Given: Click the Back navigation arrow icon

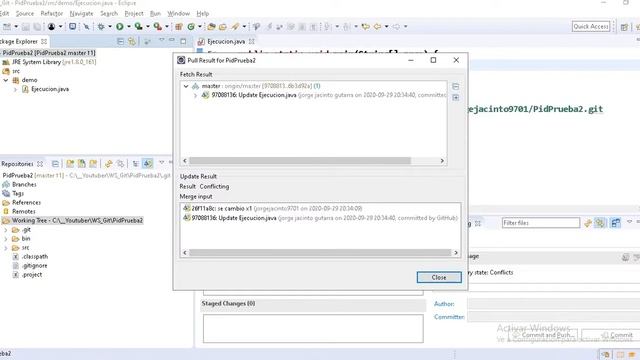Looking at the screenshot, I should (378, 27).
